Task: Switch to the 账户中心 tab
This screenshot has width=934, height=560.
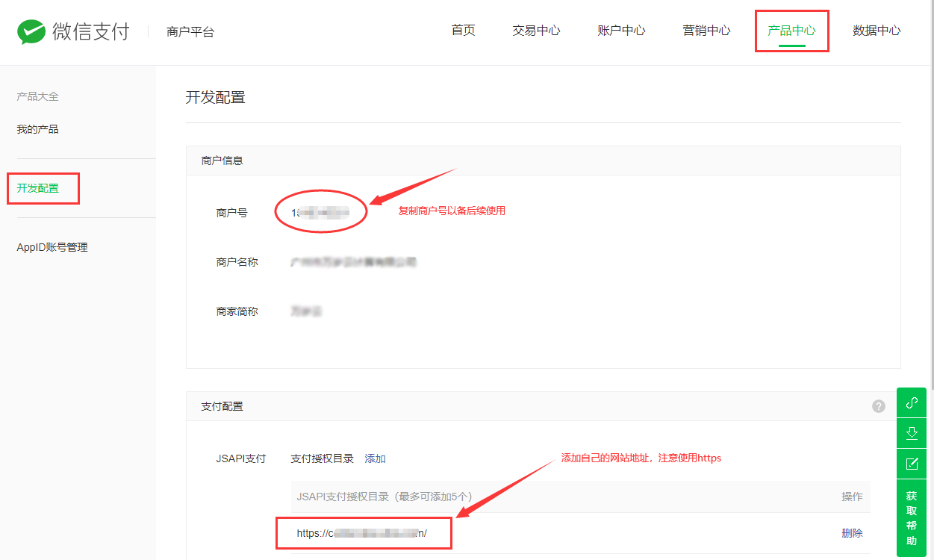Action: coord(621,31)
